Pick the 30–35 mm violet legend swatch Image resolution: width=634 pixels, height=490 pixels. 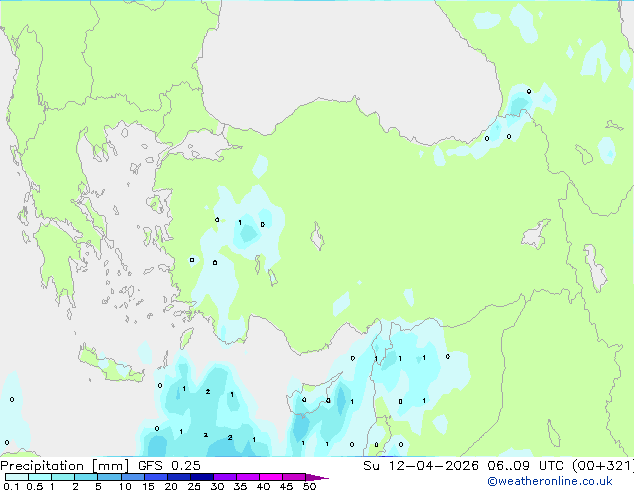coord(225,477)
